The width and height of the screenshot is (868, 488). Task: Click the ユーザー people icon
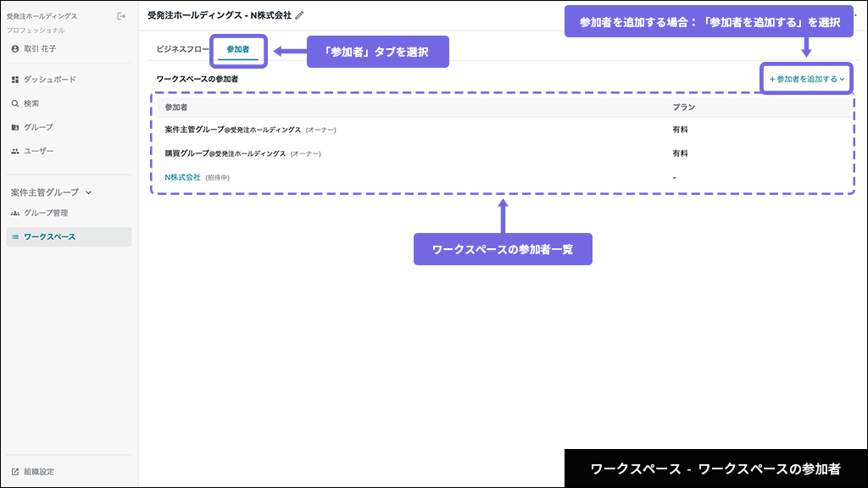15,151
